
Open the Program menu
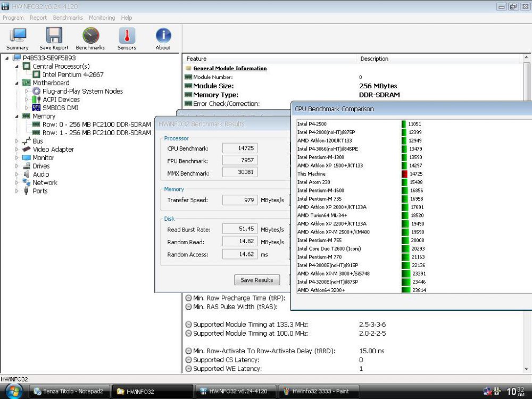point(13,18)
